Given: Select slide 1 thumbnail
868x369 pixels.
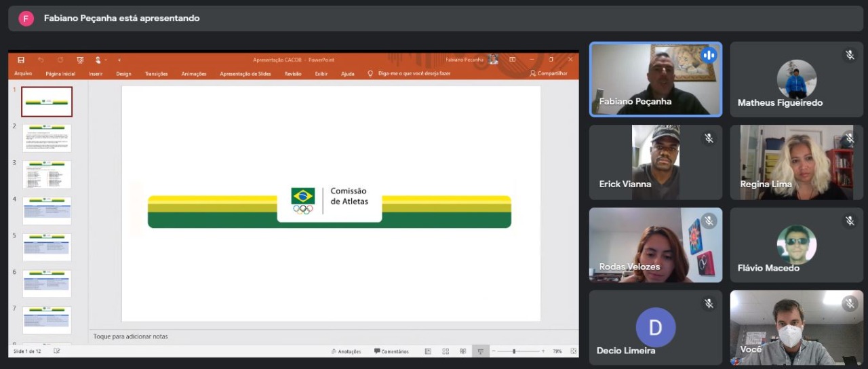Looking at the screenshot, I should pyautogui.click(x=47, y=102).
